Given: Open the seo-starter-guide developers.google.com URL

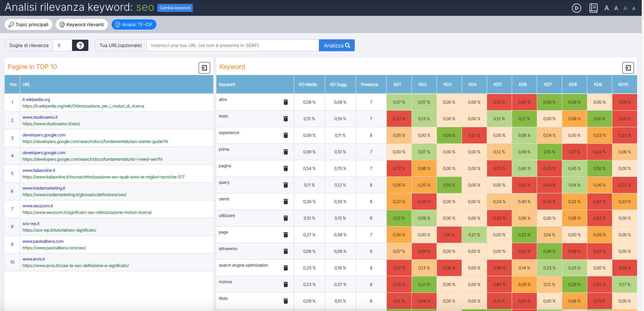Looking at the screenshot, I should point(95,141).
